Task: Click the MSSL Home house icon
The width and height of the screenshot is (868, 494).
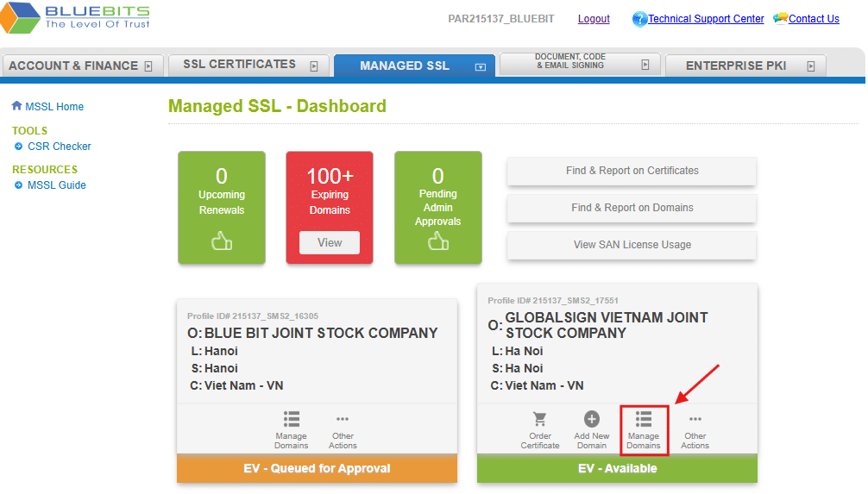Action: (x=16, y=106)
